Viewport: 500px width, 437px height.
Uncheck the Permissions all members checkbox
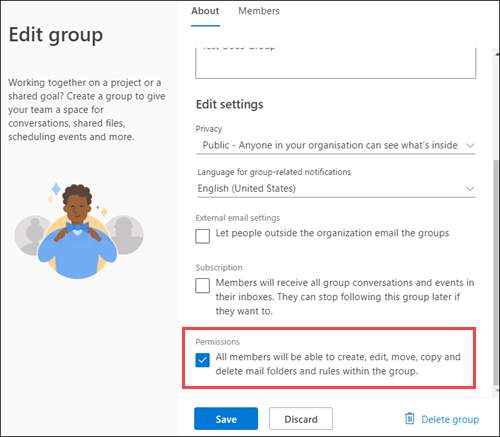tap(202, 360)
